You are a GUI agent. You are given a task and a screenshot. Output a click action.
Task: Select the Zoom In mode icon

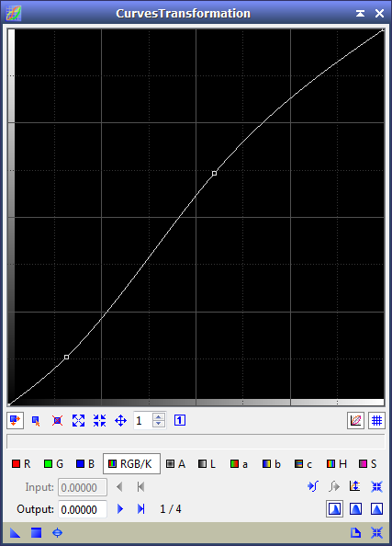79,421
